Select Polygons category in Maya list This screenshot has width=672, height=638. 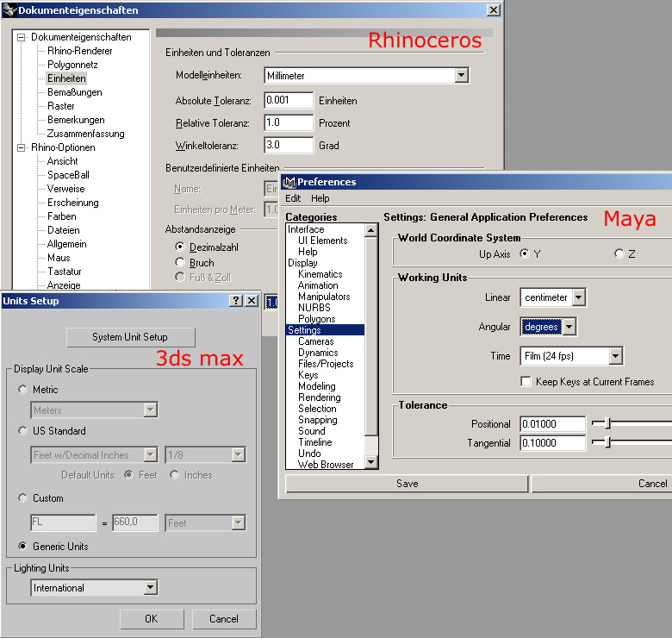click(x=317, y=319)
